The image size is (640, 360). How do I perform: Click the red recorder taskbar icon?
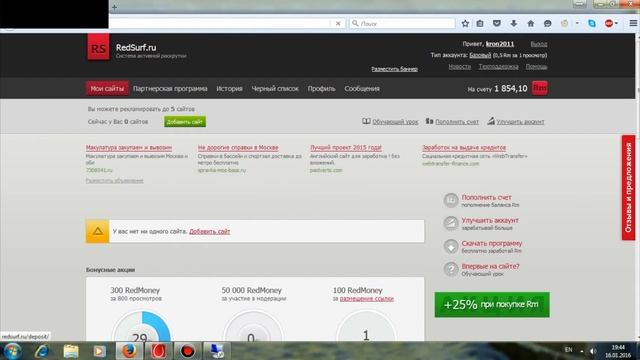pos(187,351)
